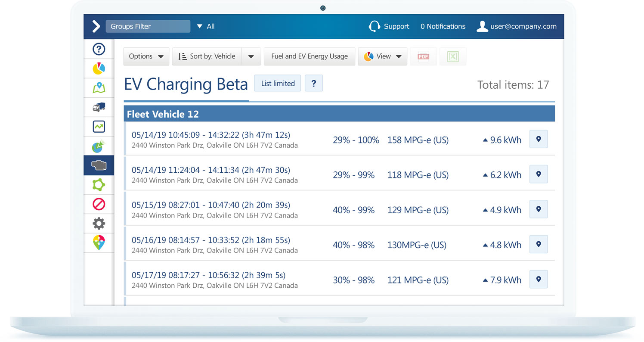Select the 05/14/19 10:45:09 charging entry
644x342 pixels.
[339, 139]
